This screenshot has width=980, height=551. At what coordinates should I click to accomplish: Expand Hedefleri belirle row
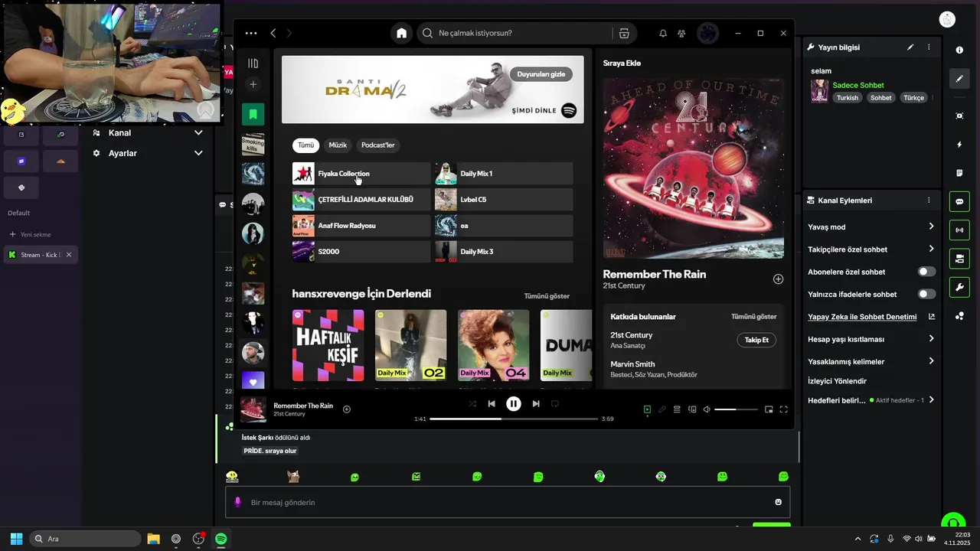coord(871,400)
